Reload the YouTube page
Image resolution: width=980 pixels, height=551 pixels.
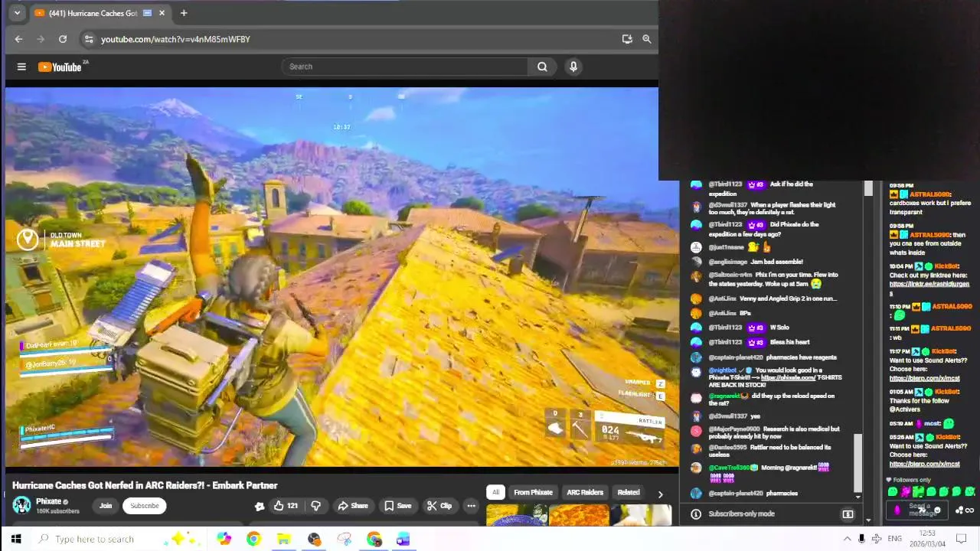click(x=63, y=39)
